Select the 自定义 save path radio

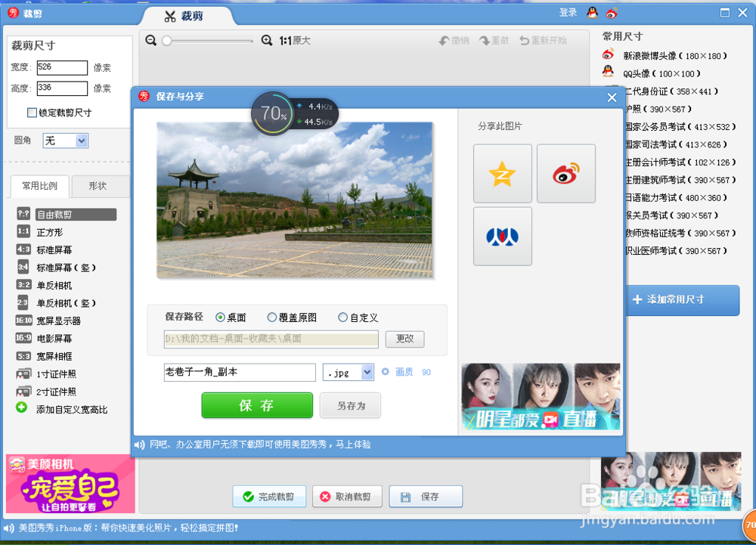342,317
